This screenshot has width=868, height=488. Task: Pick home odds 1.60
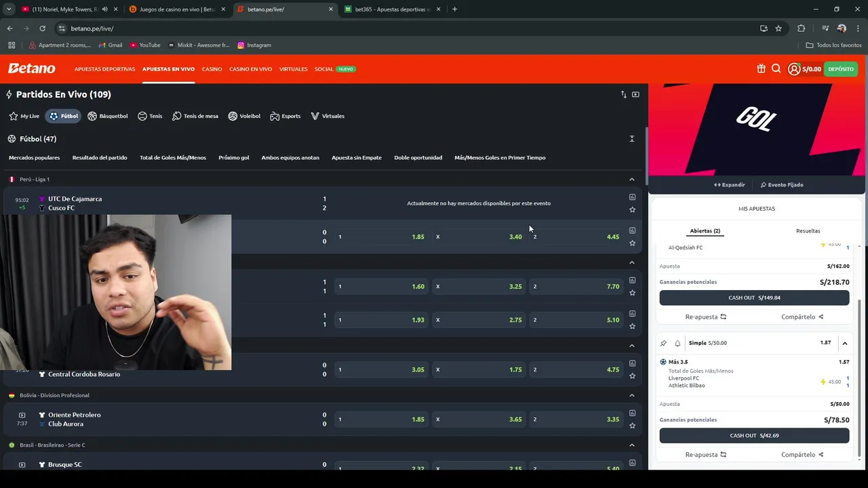(381, 287)
